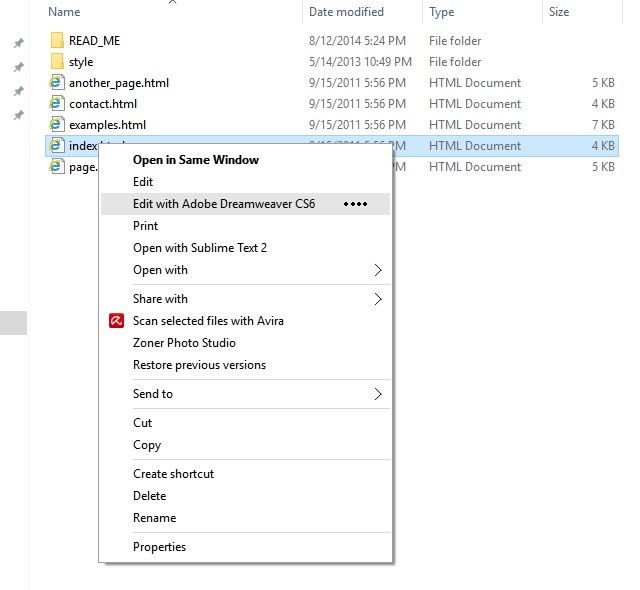
Task: Click the Size column header
Action: click(x=559, y=12)
